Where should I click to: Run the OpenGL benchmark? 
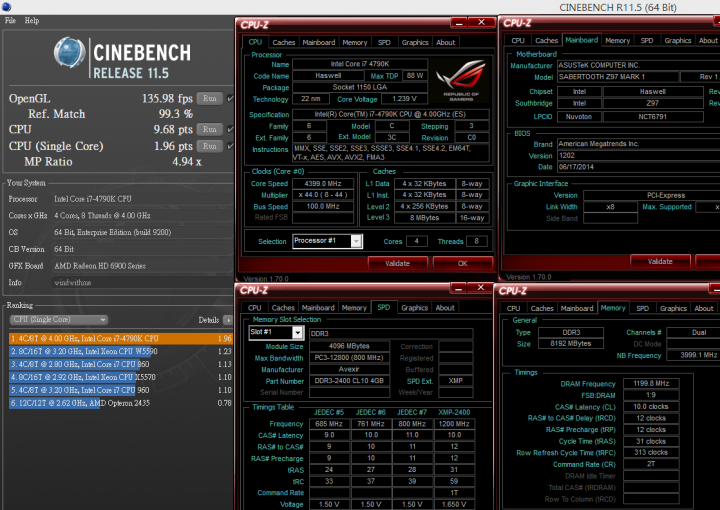click(x=210, y=98)
